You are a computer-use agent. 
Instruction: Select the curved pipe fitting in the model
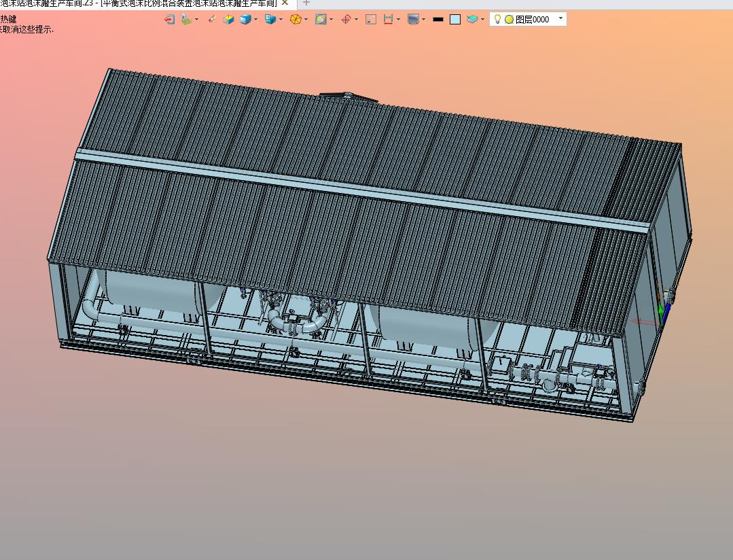[x=298, y=323]
